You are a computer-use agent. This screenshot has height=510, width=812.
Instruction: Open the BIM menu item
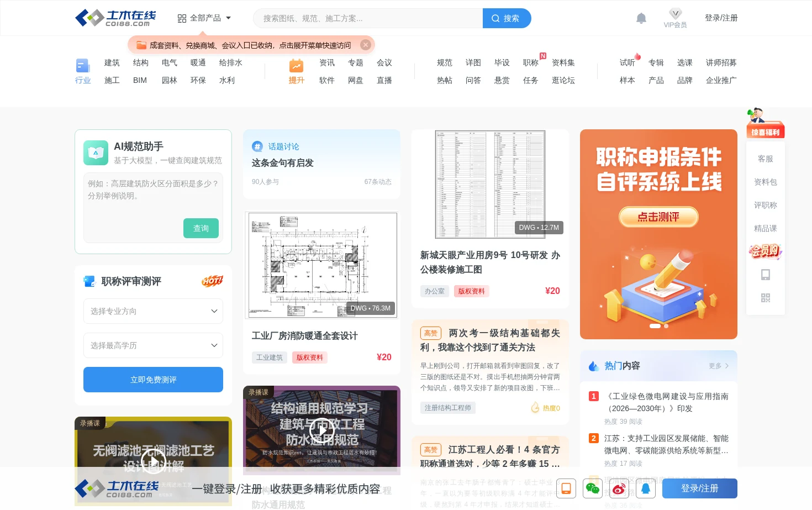coord(140,80)
